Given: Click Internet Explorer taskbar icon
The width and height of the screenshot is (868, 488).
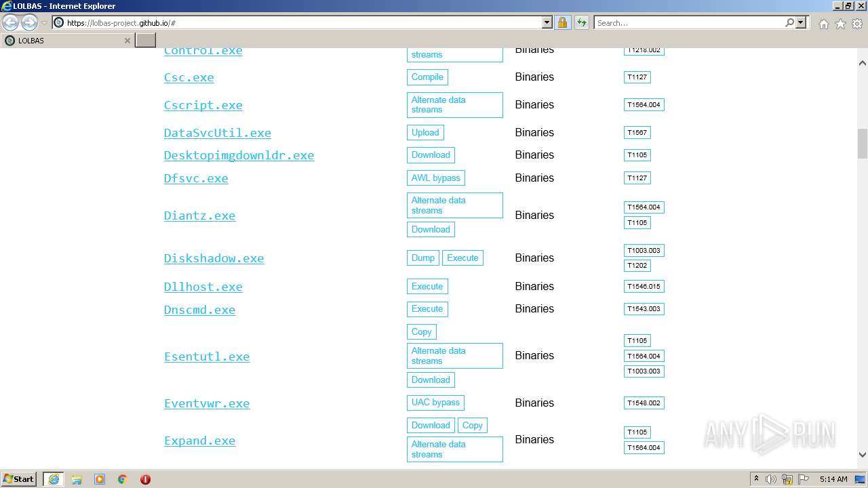Looking at the screenshot, I should click(x=54, y=479).
